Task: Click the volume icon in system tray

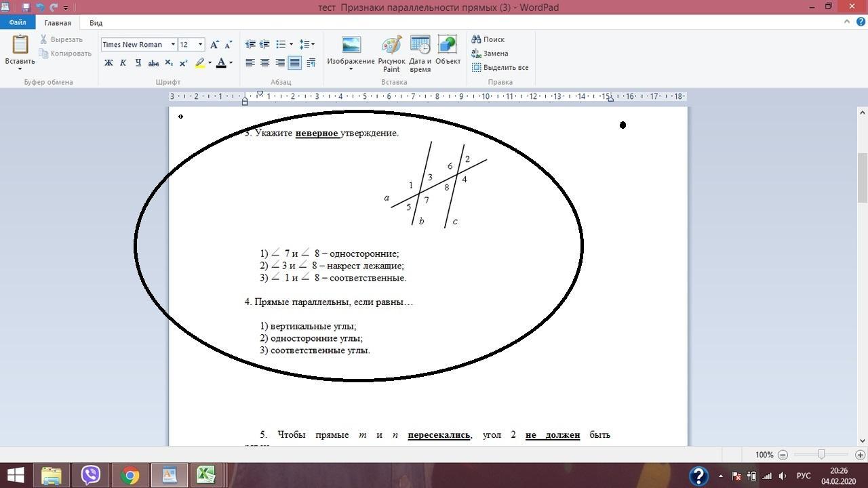Action: point(783,475)
